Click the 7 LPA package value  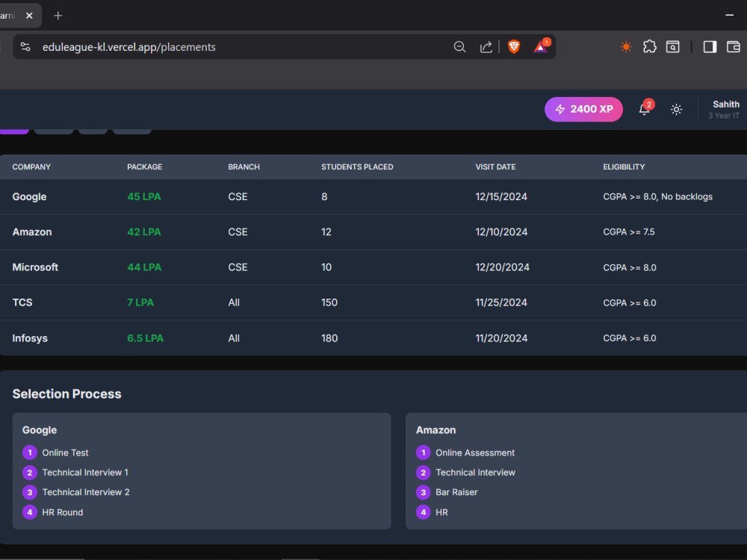point(140,302)
